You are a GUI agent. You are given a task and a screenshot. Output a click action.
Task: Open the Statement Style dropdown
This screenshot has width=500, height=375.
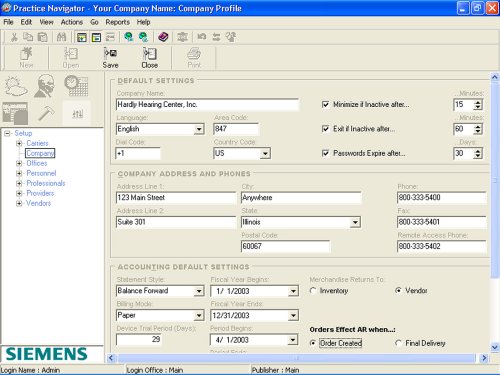[199, 291]
